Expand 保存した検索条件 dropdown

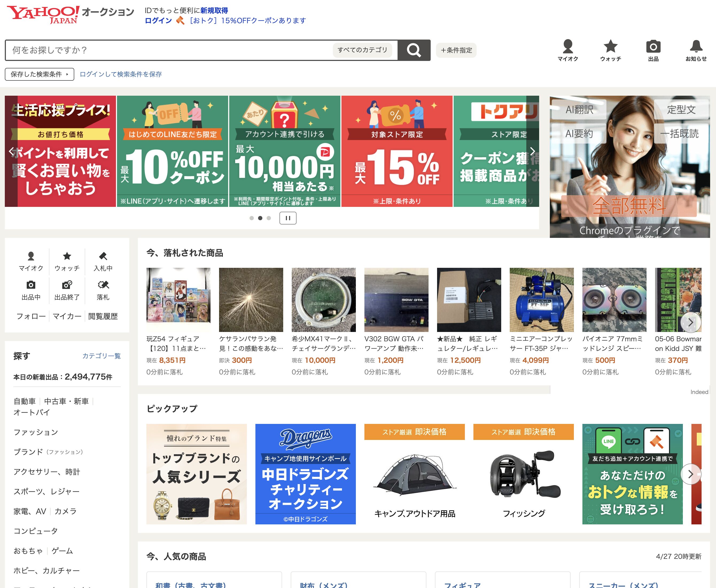(x=39, y=74)
